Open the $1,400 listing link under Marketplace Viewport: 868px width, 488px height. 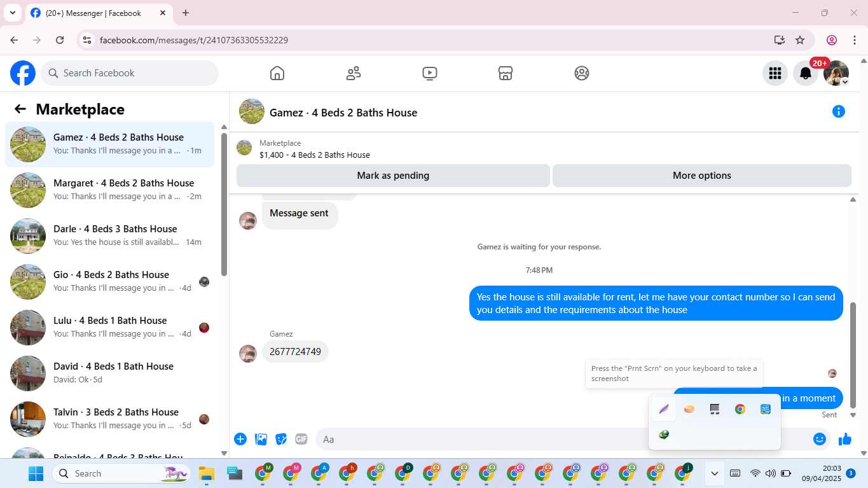tap(315, 155)
